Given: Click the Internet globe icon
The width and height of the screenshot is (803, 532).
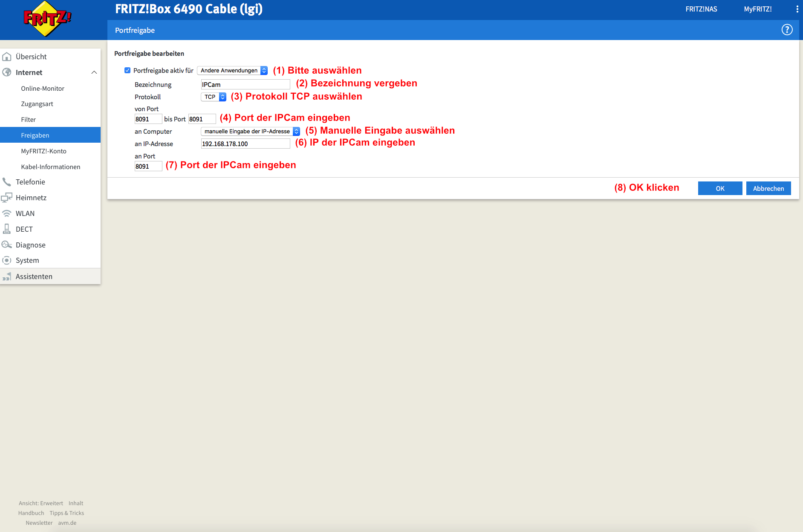Looking at the screenshot, I should (x=7, y=72).
